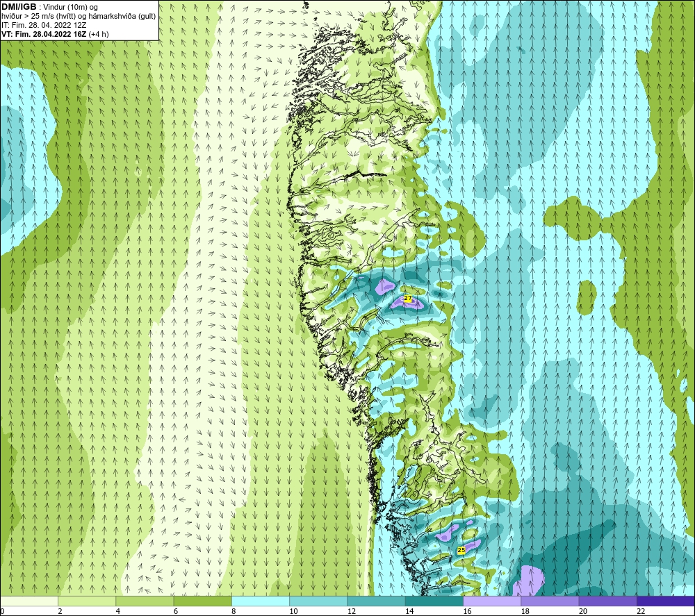Click the legend scale label '0'
The width and height of the screenshot is (695, 616).
(x=2, y=611)
